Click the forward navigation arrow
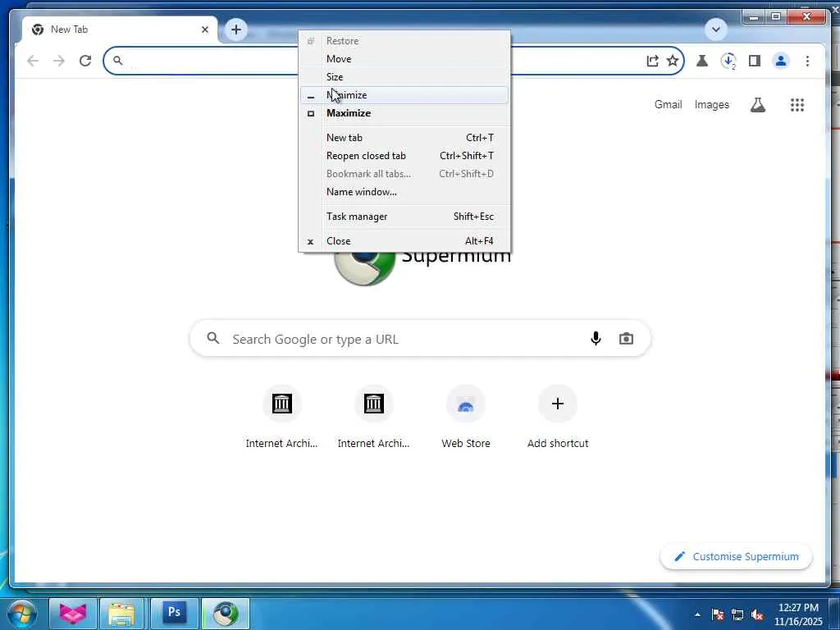 [59, 61]
